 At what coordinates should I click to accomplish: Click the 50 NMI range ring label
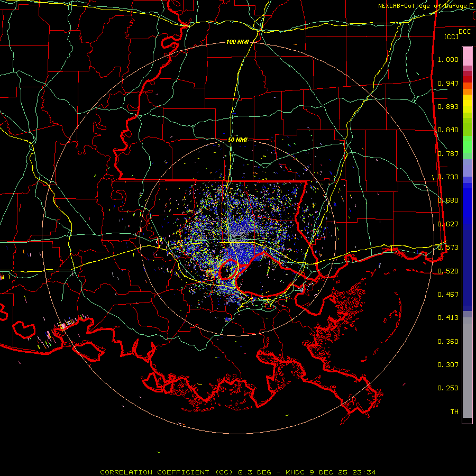point(237,140)
